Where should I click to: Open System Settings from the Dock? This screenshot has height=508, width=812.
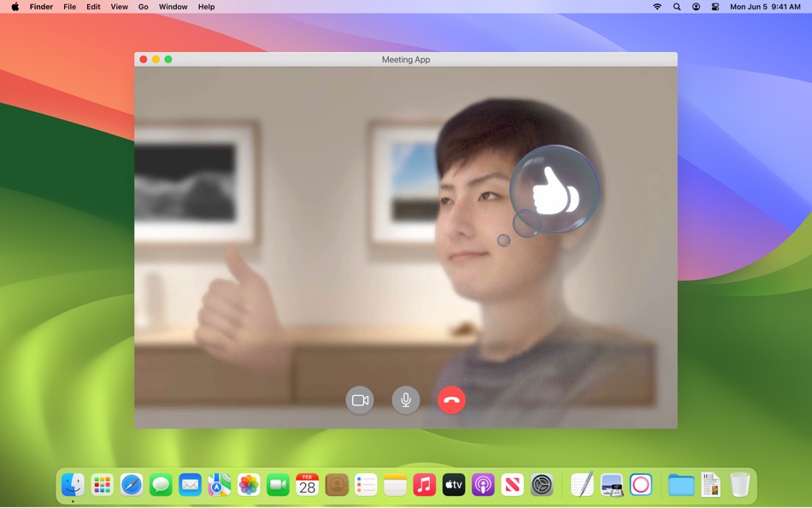[540, 485]
